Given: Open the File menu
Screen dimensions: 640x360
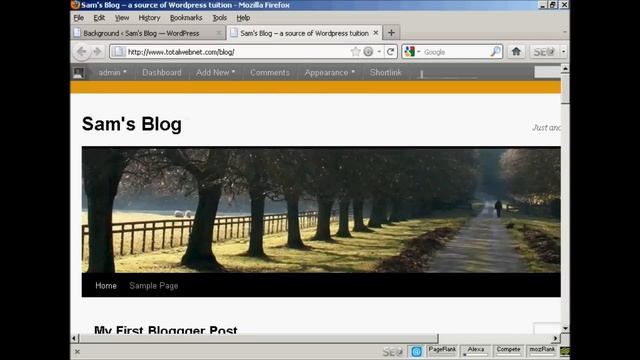Looking at the screenshot, I should (x=79, y=18).
